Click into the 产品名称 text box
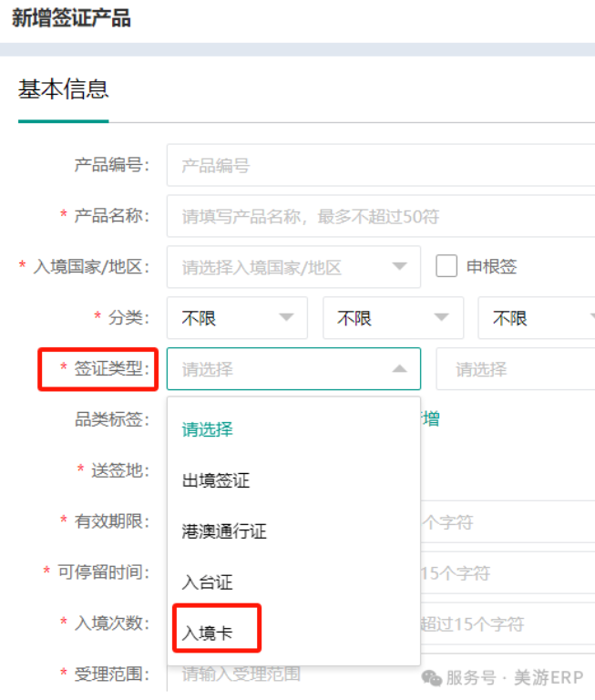This screenshot has width=595, height=700. 380,216
